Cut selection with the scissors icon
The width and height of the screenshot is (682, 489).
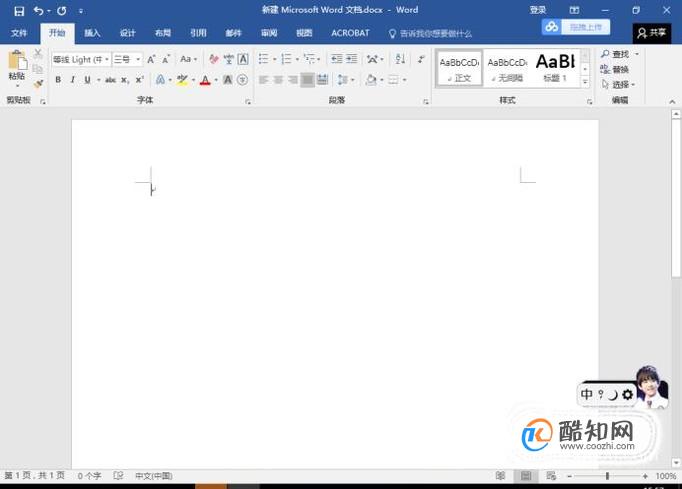point(38,53)
